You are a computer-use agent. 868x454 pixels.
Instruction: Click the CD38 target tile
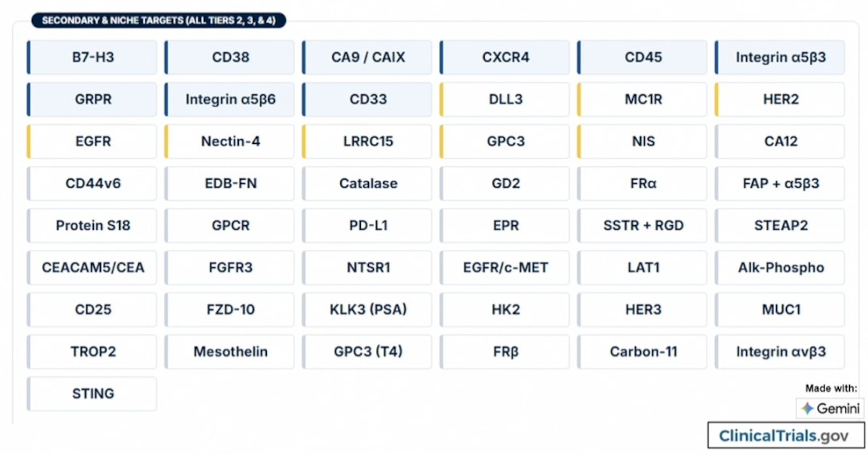pyautogui.click(x=229, y=57)
